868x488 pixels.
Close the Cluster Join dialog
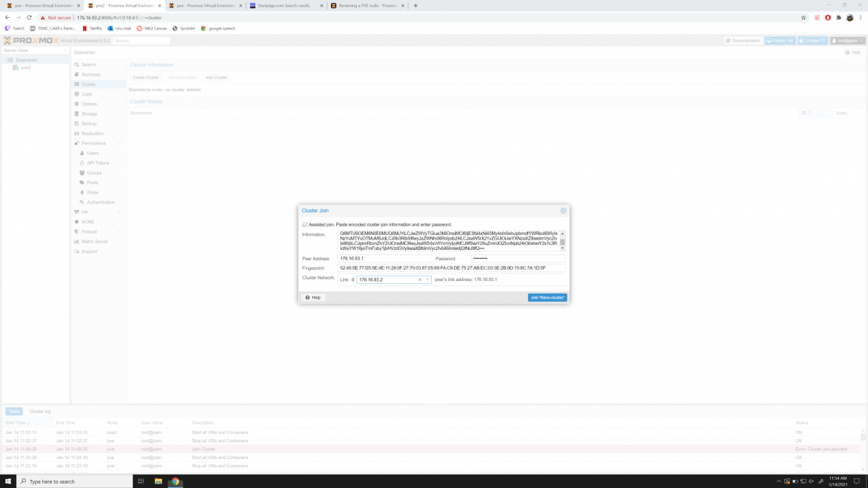[564, 211]
